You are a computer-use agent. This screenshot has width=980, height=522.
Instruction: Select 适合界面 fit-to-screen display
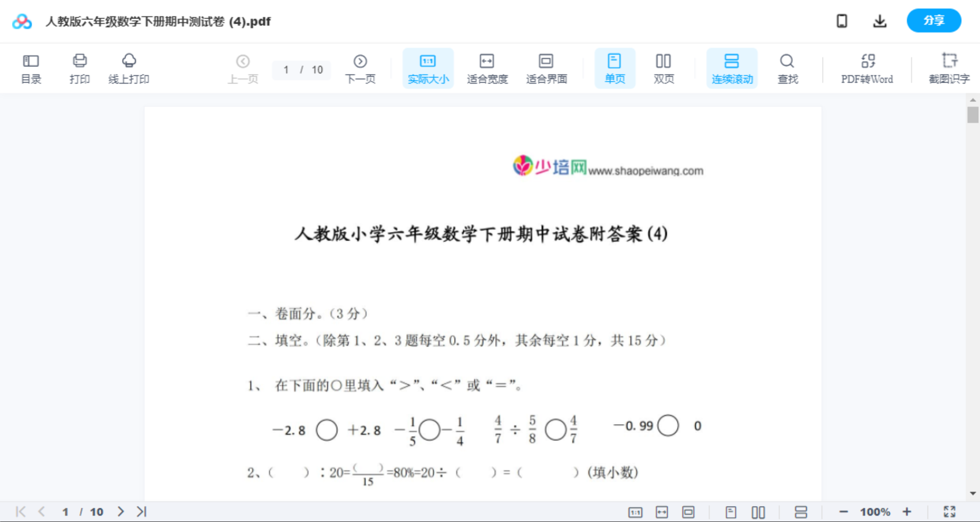tap(546, 68)
